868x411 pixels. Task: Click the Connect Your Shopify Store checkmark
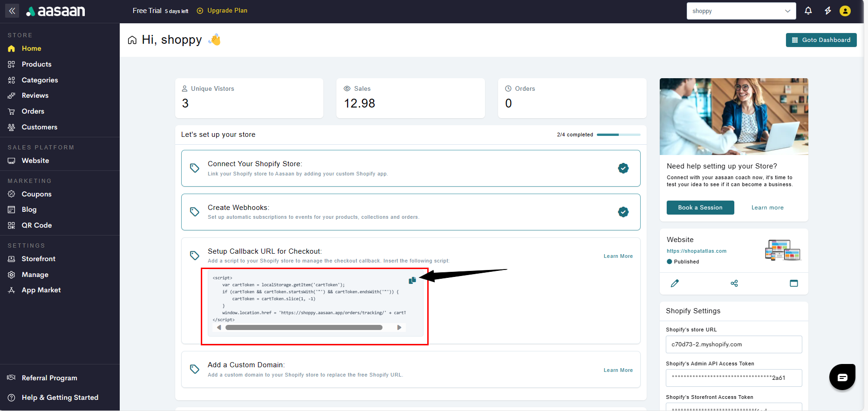623,168
